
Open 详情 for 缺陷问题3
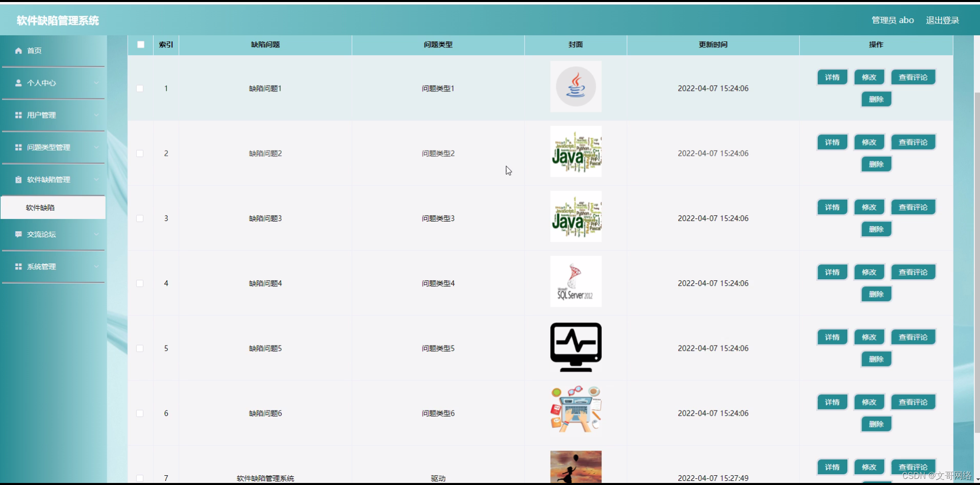click(832, 207)
